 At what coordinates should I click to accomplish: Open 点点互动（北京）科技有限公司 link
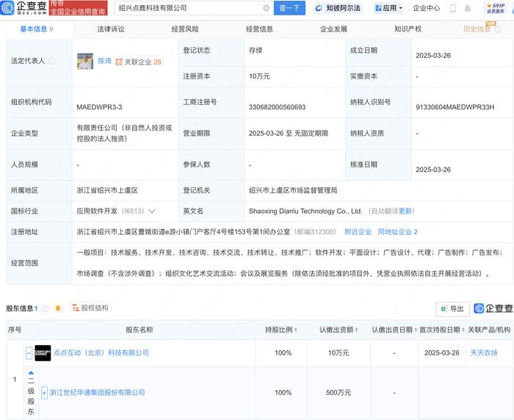[x=101, y=353]
